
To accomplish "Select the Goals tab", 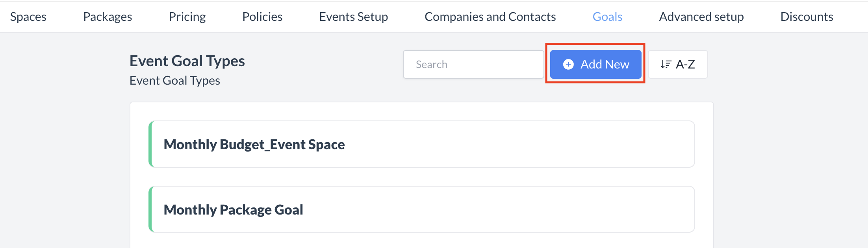I will (607, 17).
